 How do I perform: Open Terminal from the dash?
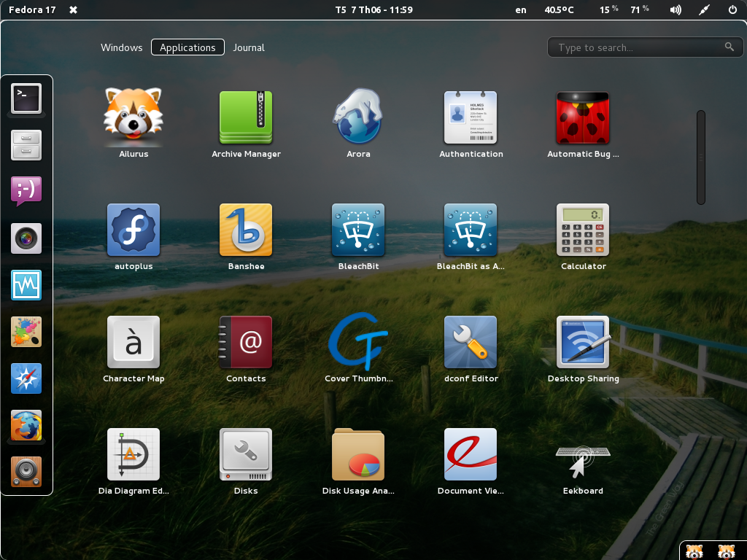tap(26, 98)
